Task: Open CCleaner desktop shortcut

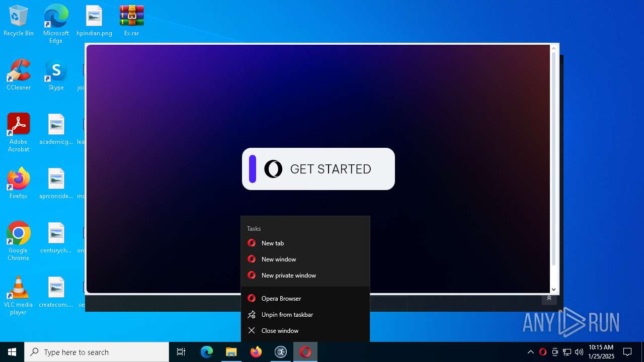Action: (x=19, y=75)
